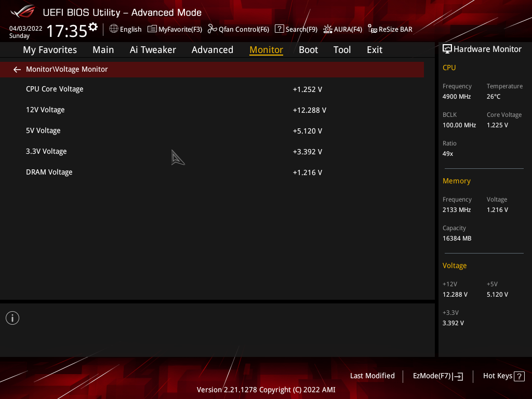Click the 16384 MB capacity value
The image size is (532, 399).
point(457,238)
